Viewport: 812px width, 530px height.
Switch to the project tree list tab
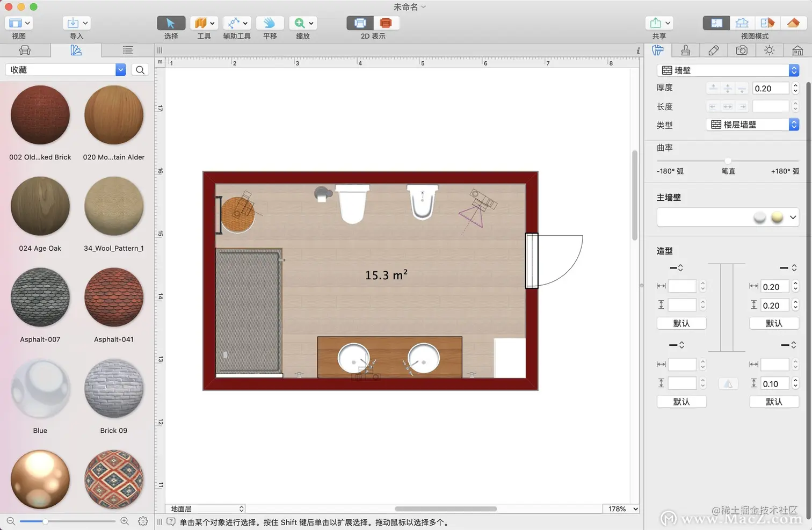128,50
